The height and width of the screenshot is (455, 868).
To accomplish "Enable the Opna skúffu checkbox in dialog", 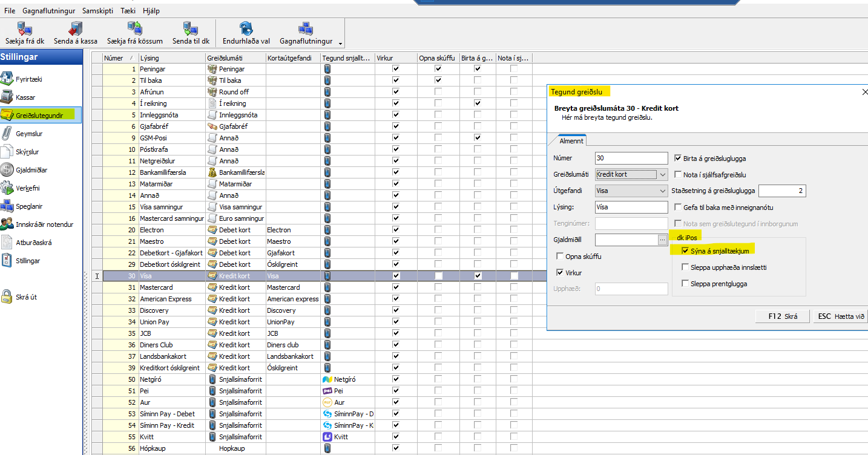I will pos(560,257).
